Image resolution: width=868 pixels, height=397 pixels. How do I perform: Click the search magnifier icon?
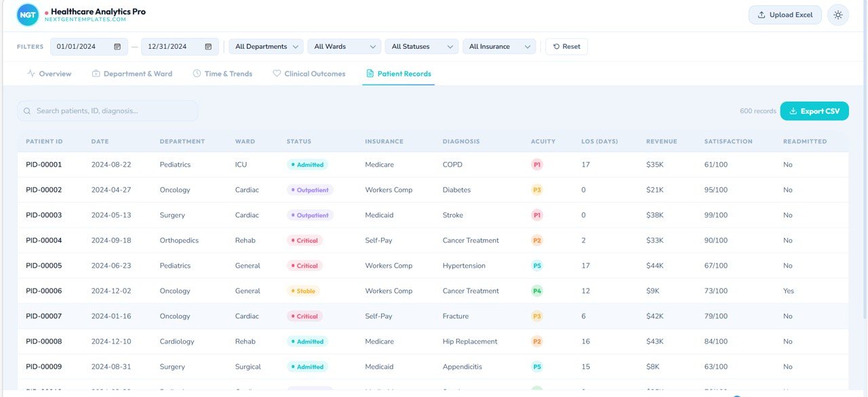(26, 110)
